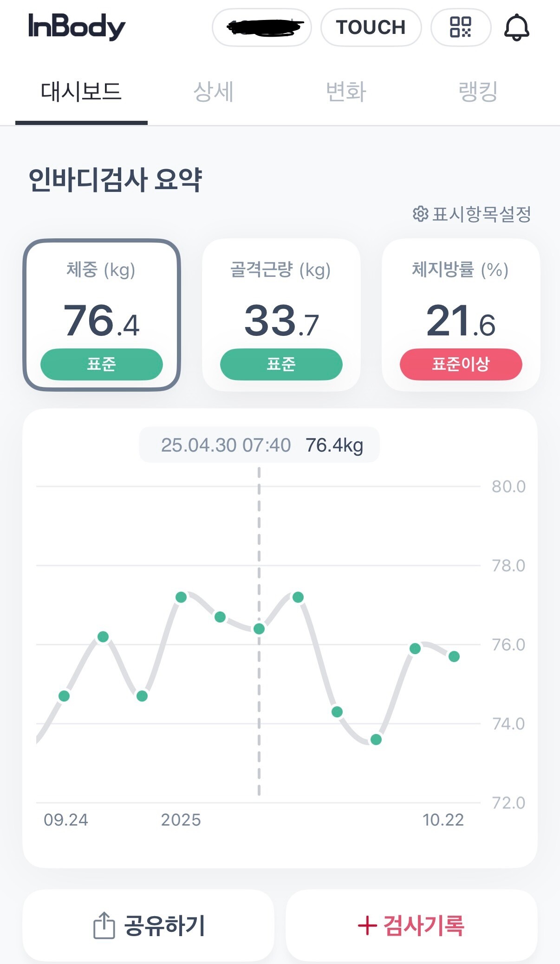The width and height of the screenshot is (560, 964).
Task: Tap the share icon in 공유하기
Action: [104, 925]
